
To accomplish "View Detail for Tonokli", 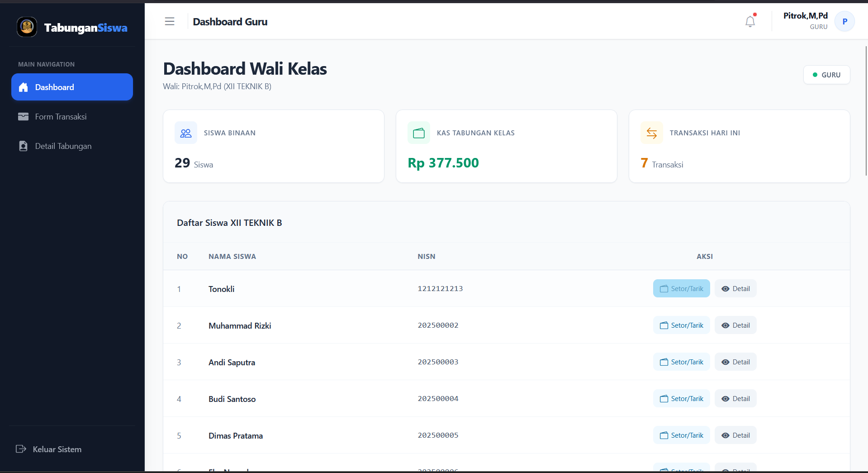I will (735, 288).
